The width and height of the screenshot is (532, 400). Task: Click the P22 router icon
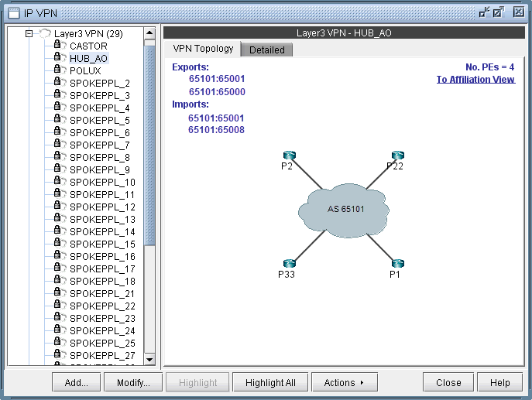click(x=397, y=156)
